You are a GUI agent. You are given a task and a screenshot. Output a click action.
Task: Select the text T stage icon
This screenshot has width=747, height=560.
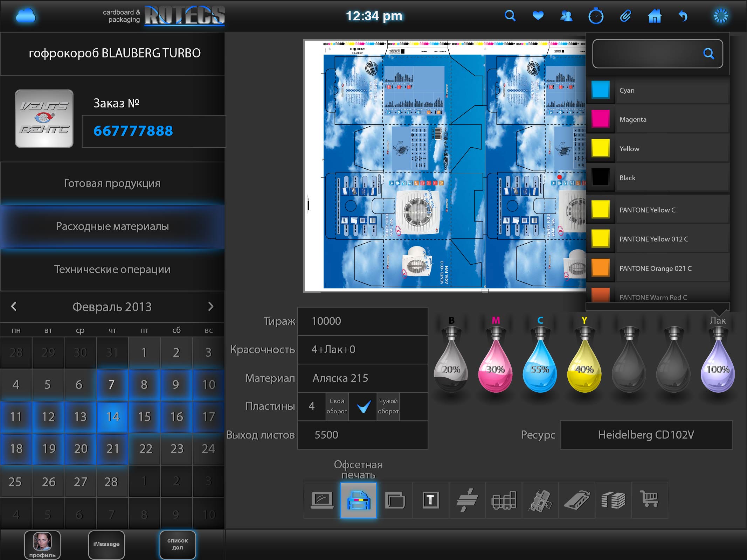point(431,500)
